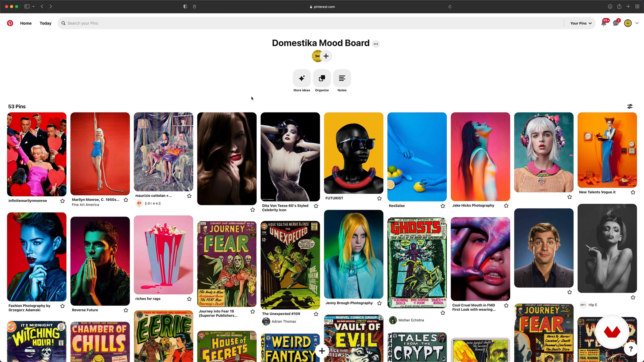Click the red Domestika logo bubble
Viewport: 644px width, 362px height.
click(612, 332)
